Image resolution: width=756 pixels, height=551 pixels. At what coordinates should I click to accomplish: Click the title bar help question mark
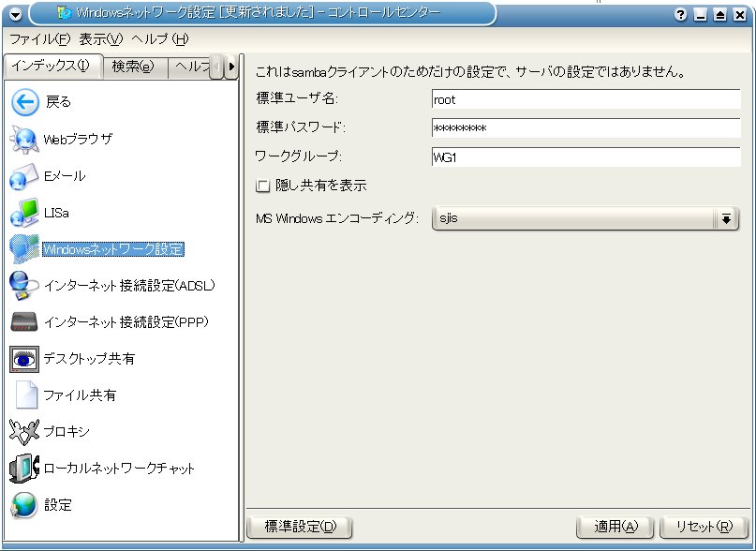[680, 14]
